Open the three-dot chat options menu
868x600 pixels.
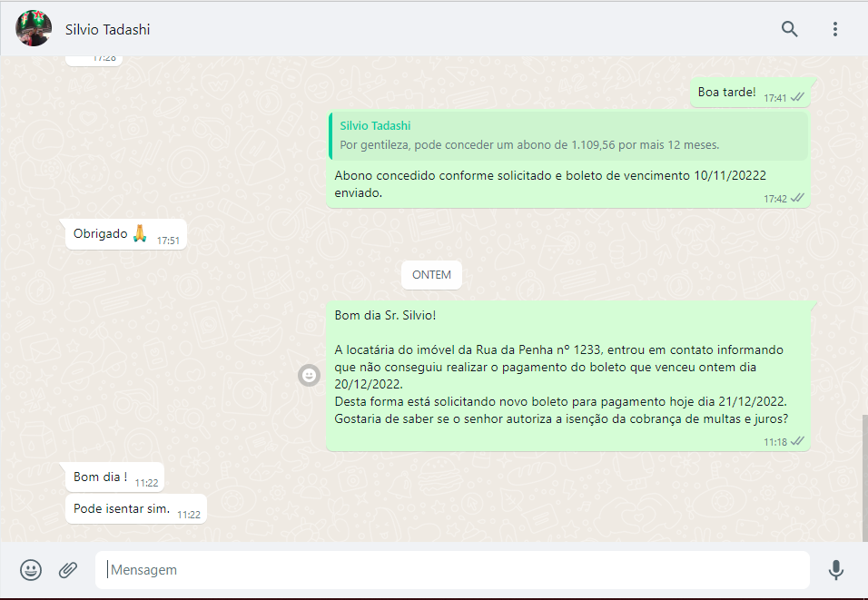pyautogui.click(x=834, y=29)
